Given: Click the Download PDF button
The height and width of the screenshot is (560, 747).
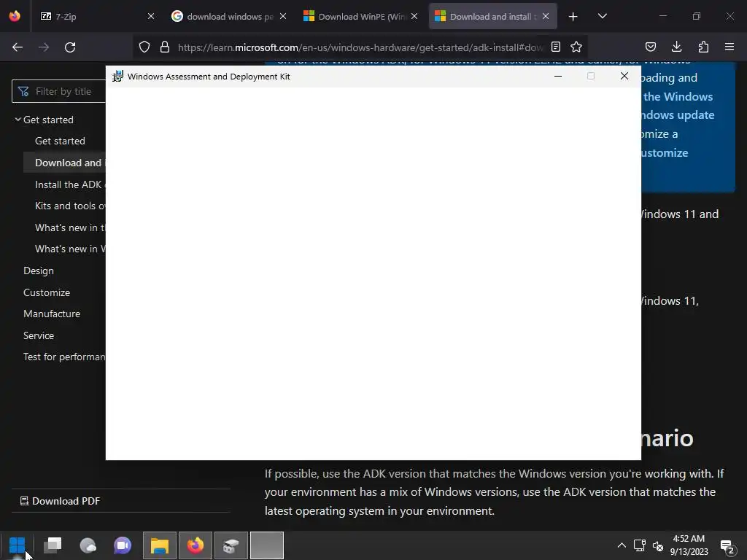Looking at the screenshot, I should tap(60, 501).
